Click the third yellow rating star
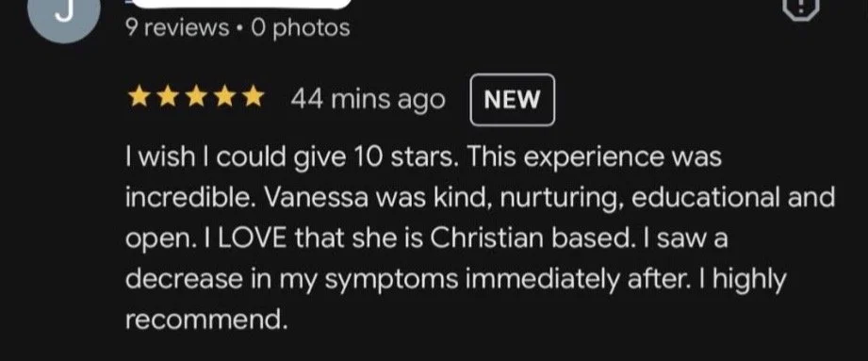This screenshot has height=361, width=868. click(196, 98)
